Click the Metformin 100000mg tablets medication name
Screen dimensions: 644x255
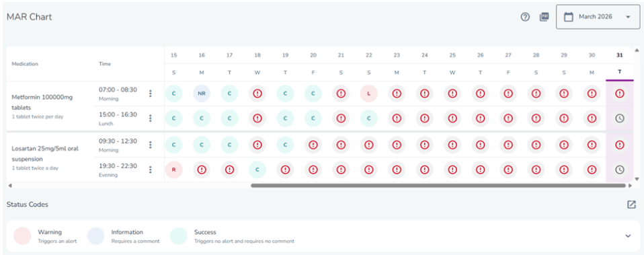click(x=42, y=102)
